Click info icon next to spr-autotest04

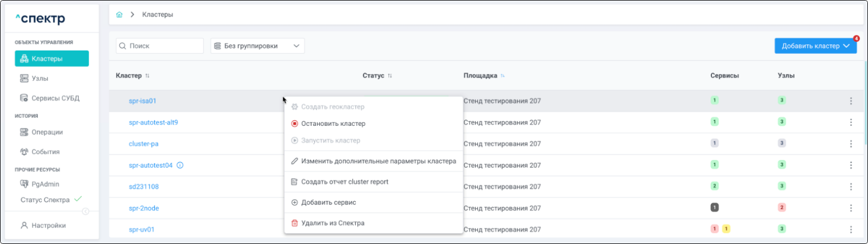pos(180,165)
